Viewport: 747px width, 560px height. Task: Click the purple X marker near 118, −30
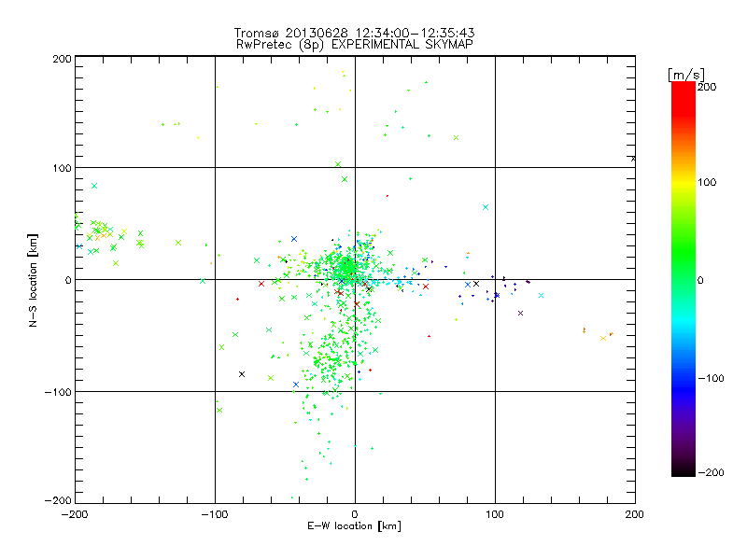(520, 313)
